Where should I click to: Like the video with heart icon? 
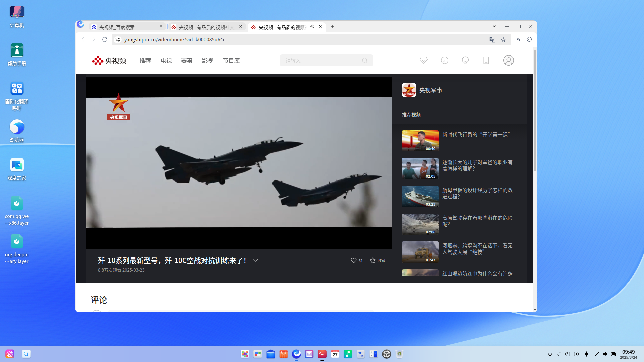(x=354, y=260)
